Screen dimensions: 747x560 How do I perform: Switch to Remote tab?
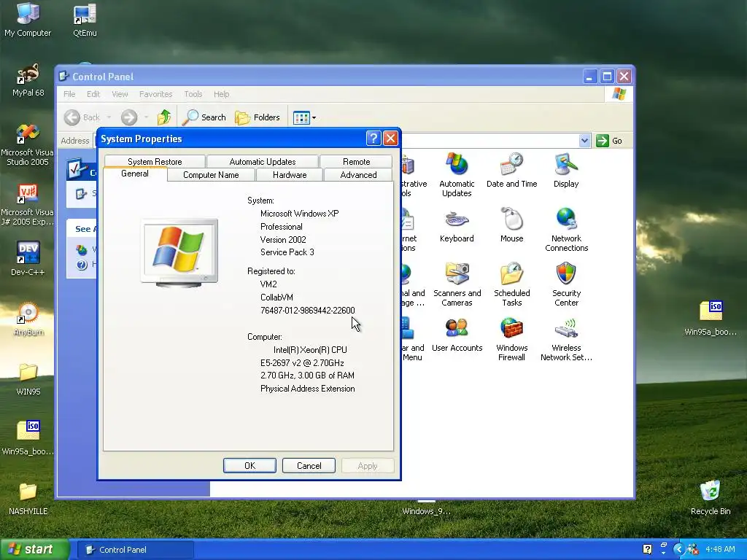(356, 161)
